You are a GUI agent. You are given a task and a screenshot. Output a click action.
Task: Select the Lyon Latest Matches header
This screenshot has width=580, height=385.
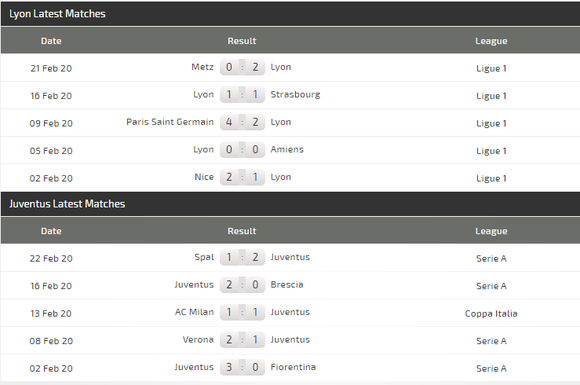point(57,14)
